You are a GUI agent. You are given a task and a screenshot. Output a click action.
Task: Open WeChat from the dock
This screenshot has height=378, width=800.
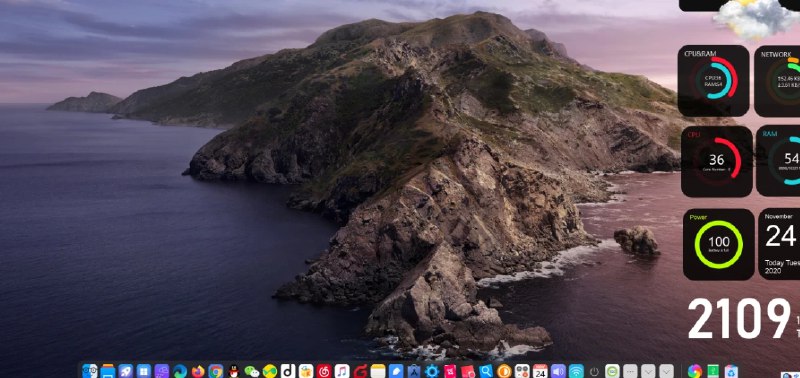pos(252,371)
